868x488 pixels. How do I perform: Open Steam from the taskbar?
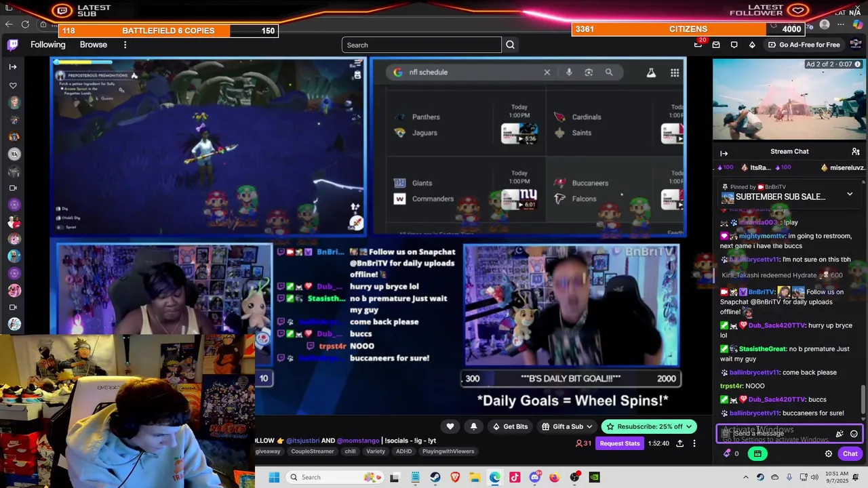tap(435, 477)
